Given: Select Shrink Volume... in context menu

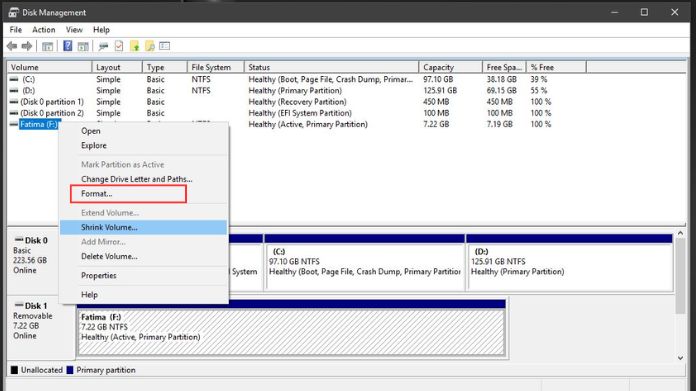Looking at the screenshot, I should tap(143, 227).
